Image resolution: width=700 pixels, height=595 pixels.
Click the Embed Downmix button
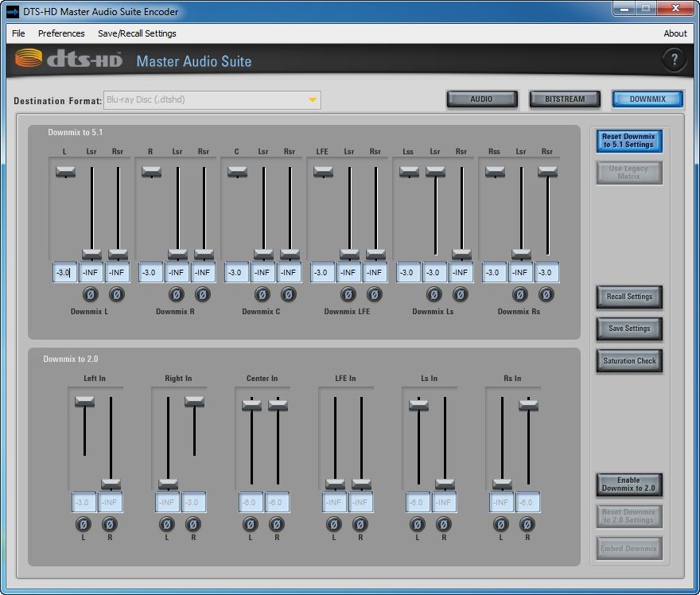(x=629, y=548)
